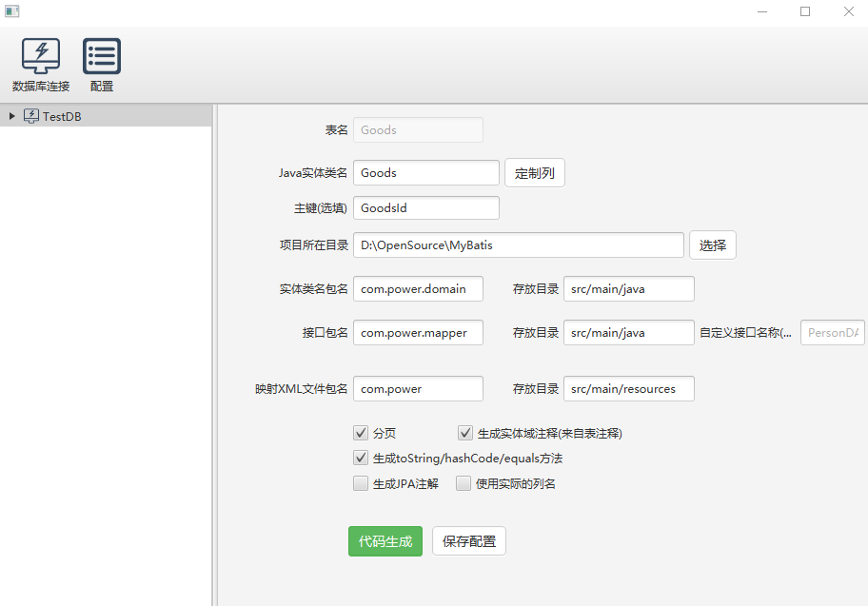Image resolution: width=868 pixels, height=606 pixels.
Task: Expand the TestDB tree node
Action: coord(10,115)
